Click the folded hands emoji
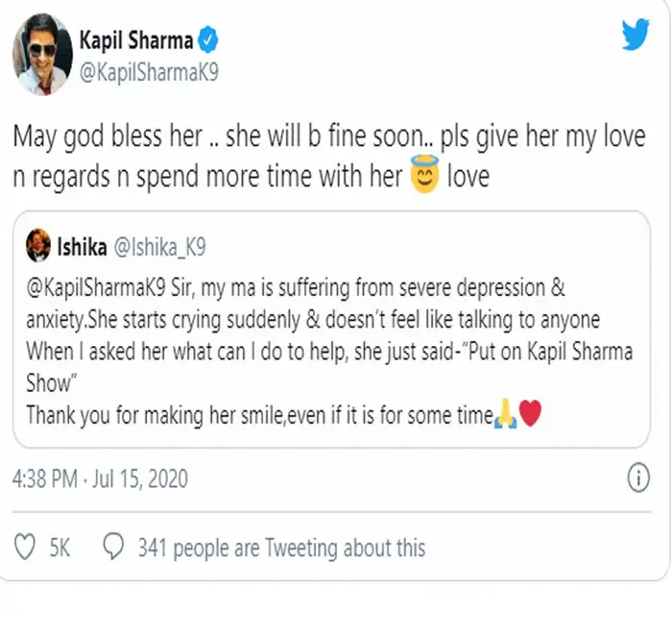672x636 pixels. [506, 416]
